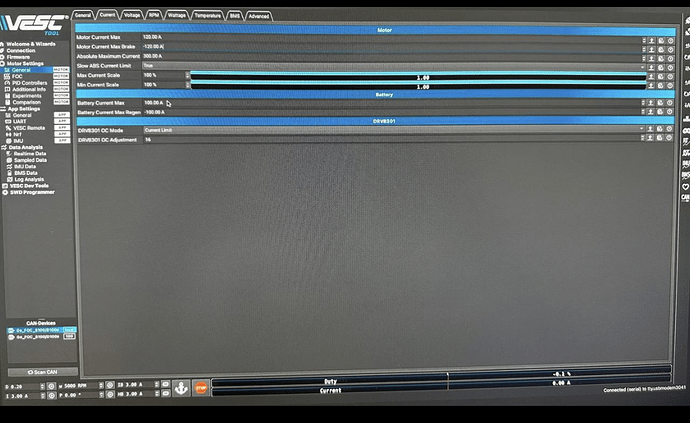
Task: Run duty cycle command icon beside D 0.20
Action: [x=51, y=386]
